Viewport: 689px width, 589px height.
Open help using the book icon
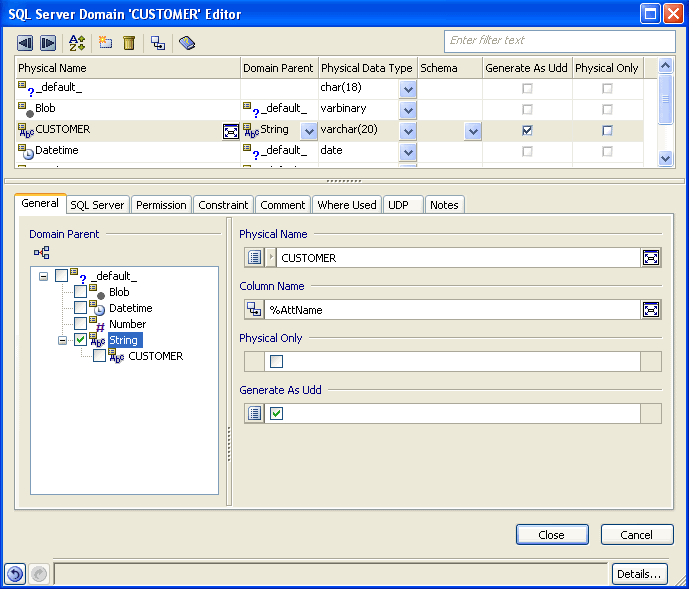(x=187, y=43)
